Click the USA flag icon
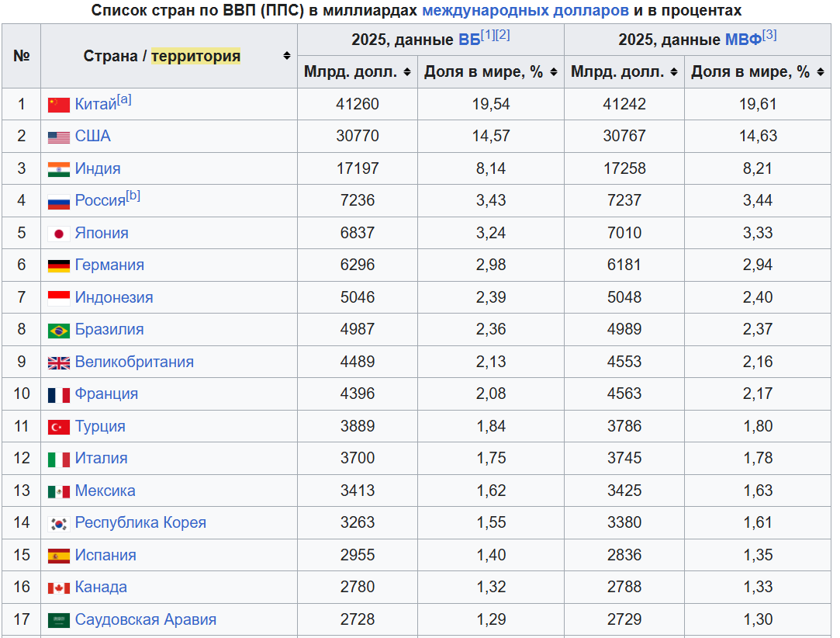840x638 pixels. (x=59, y=137)
